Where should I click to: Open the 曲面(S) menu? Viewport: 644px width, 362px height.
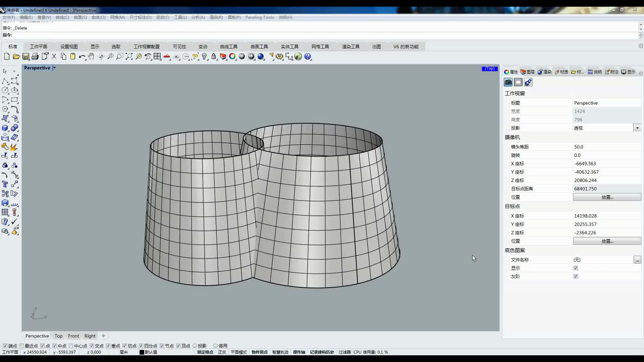click(x=80, y=17)
